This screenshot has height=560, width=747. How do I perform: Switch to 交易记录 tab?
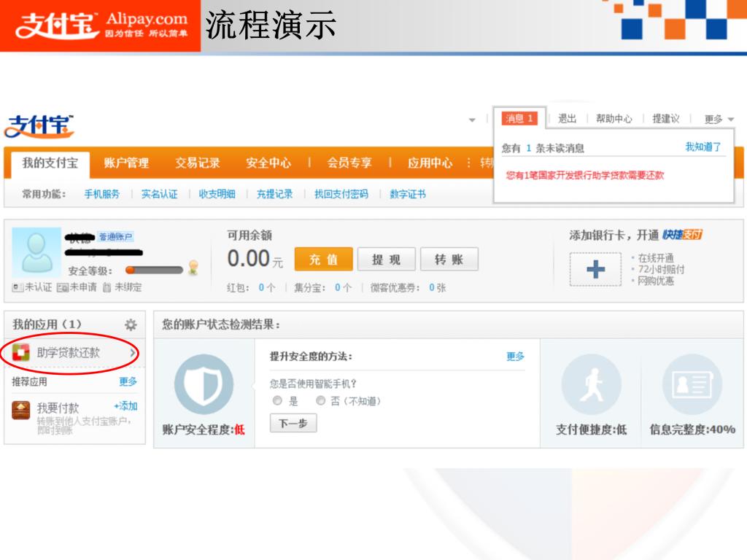197,163
